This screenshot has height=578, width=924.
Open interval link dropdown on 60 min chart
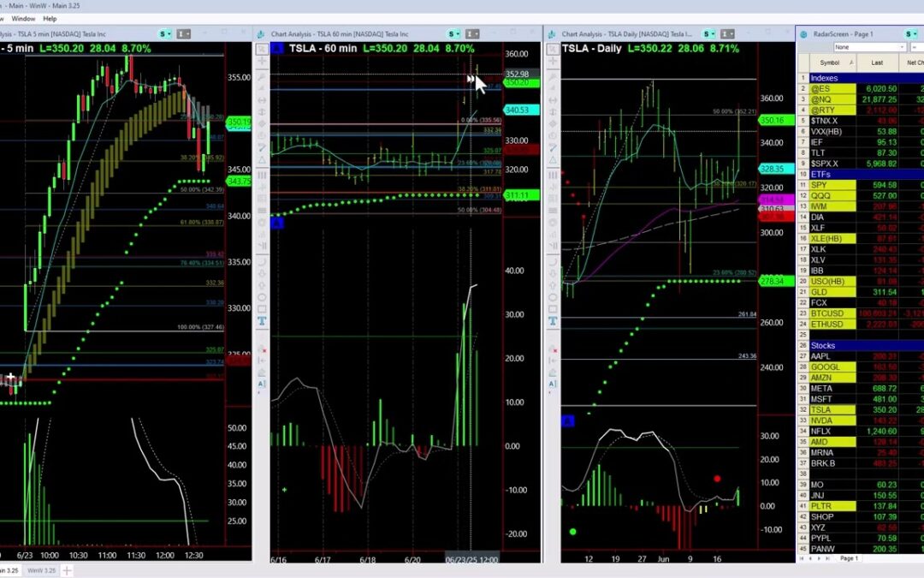(x=472, y=34)
